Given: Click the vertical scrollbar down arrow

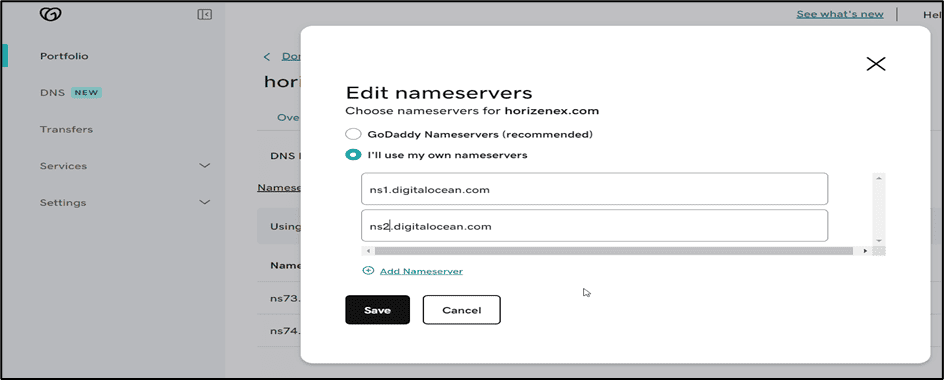Looking at the screenshot, I should (878, 240).
